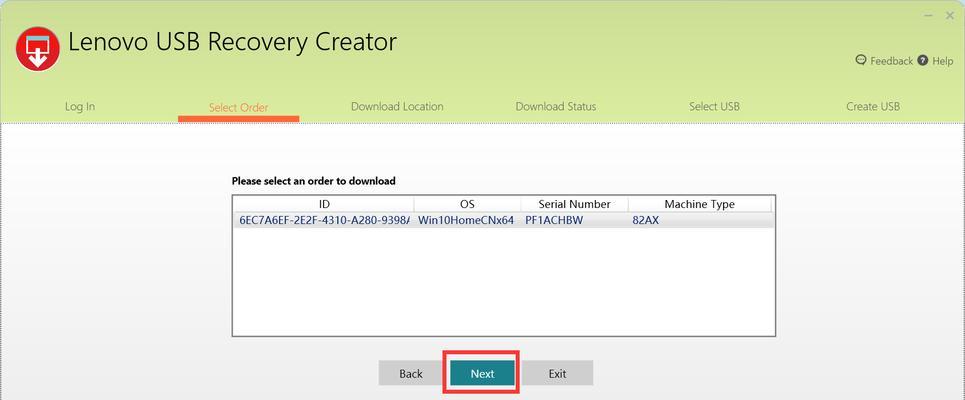Select the Select Order step tab
The height and width of the screenshot is (400, 965).
coord(238,108)
